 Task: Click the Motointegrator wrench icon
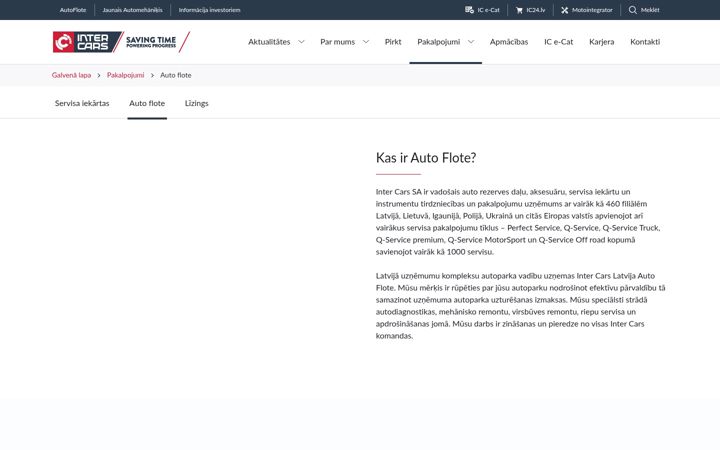click(x=564, y=10)
